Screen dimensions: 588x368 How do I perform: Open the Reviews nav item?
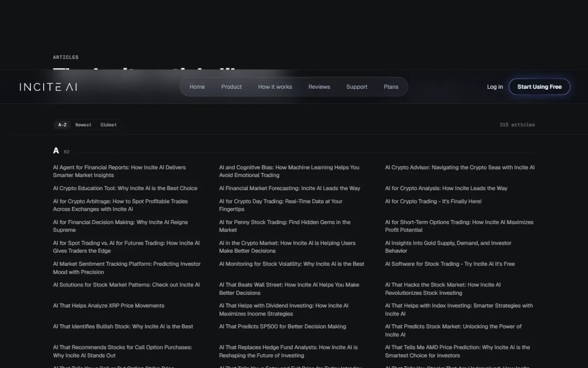[319, 87]
